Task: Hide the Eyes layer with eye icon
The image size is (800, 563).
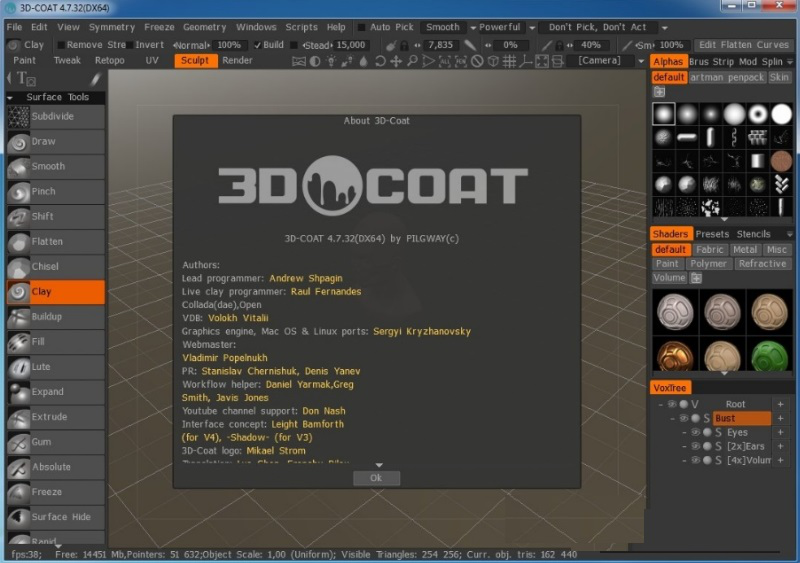Action: pos(695,432)
